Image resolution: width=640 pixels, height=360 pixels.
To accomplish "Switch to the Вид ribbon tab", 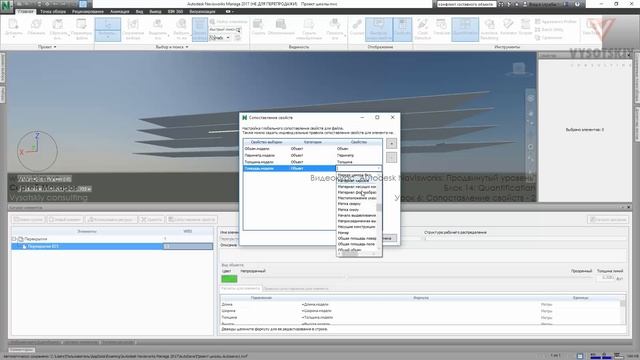I will click(x=139, y=11).
